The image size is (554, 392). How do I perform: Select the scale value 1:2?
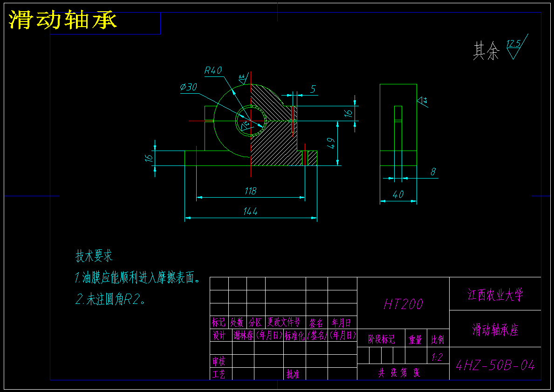[x=438, y=357]
